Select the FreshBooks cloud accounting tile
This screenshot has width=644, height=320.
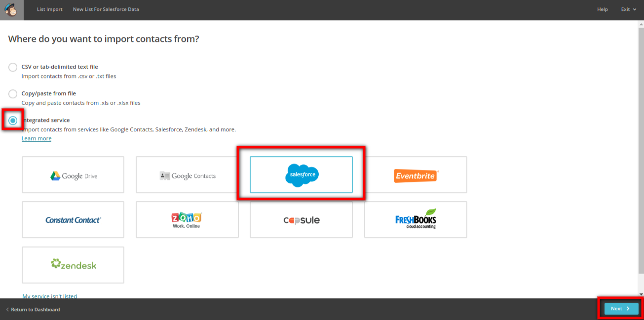click(416, 220)
